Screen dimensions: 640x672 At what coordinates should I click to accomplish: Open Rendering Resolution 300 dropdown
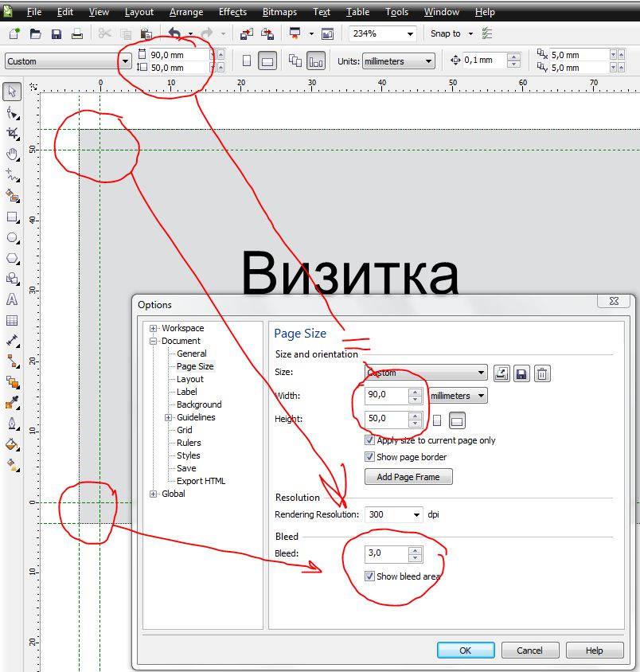pos(416,514)
